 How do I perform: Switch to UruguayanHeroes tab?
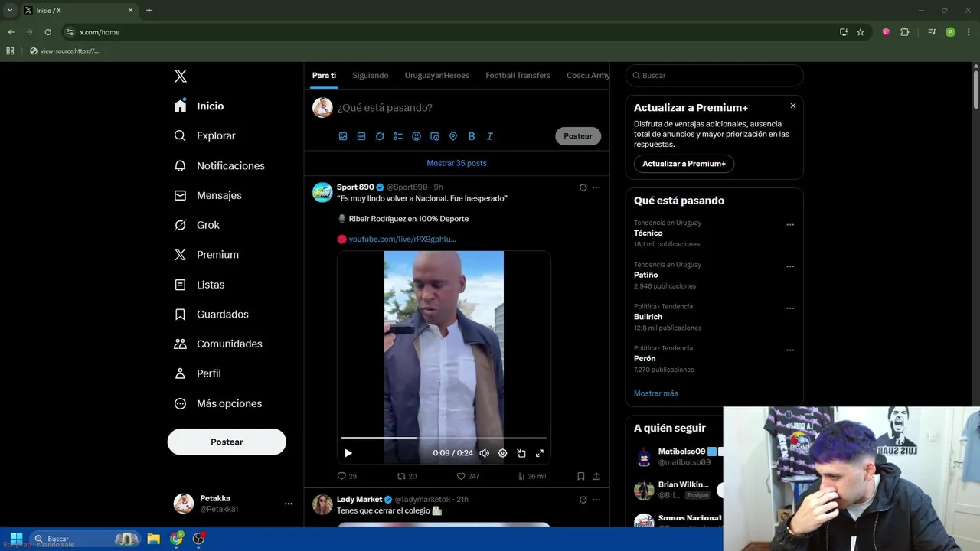pyautogui.click(x=437, y=75)
